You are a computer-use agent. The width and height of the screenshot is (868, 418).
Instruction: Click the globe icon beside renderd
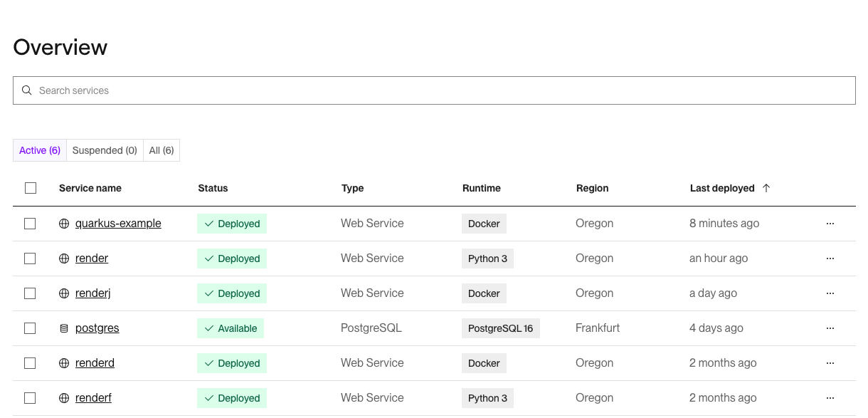[x=64, y=363]
